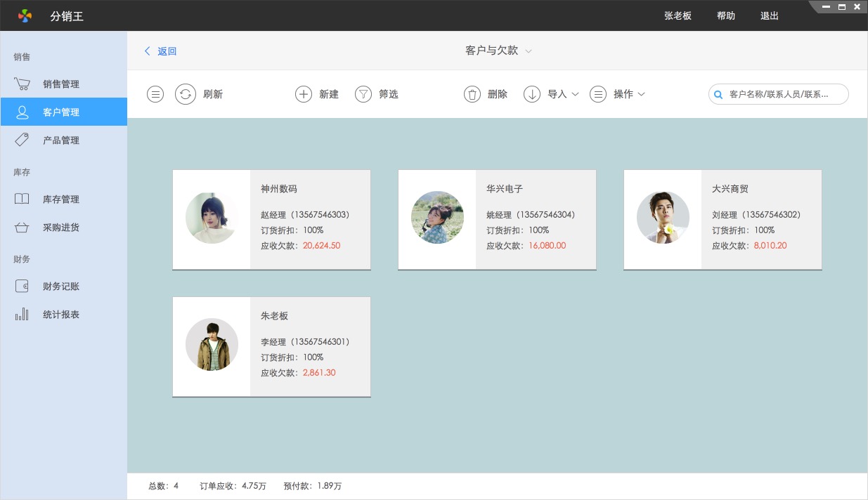
Task: Click the plus icon for 新建
Action: [x=303, y=94]
